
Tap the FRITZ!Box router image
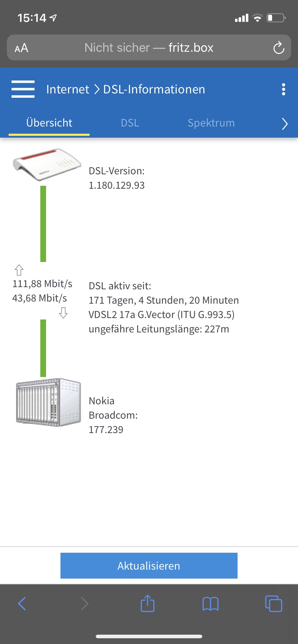(x=47, y=165)
